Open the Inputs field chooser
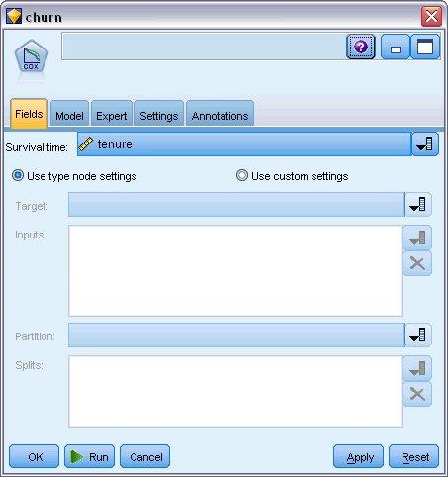This screenshot has width=448, height=477. click(417, 238)
